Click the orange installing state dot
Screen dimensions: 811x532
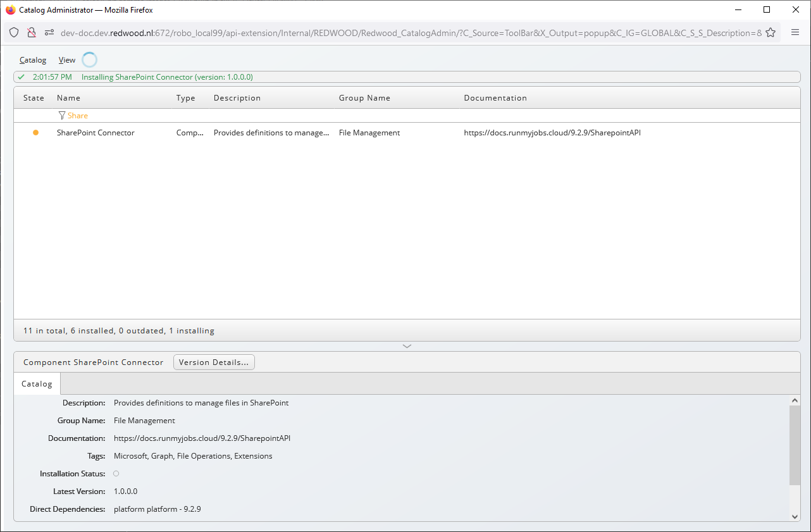tap(35, 133)
